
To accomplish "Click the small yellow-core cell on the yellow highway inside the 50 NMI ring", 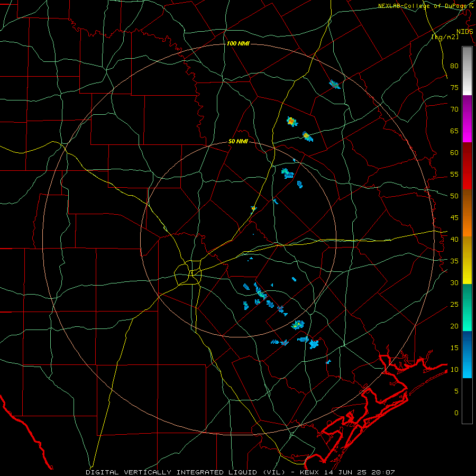I will pyautogui.click(x=253, y=208).
